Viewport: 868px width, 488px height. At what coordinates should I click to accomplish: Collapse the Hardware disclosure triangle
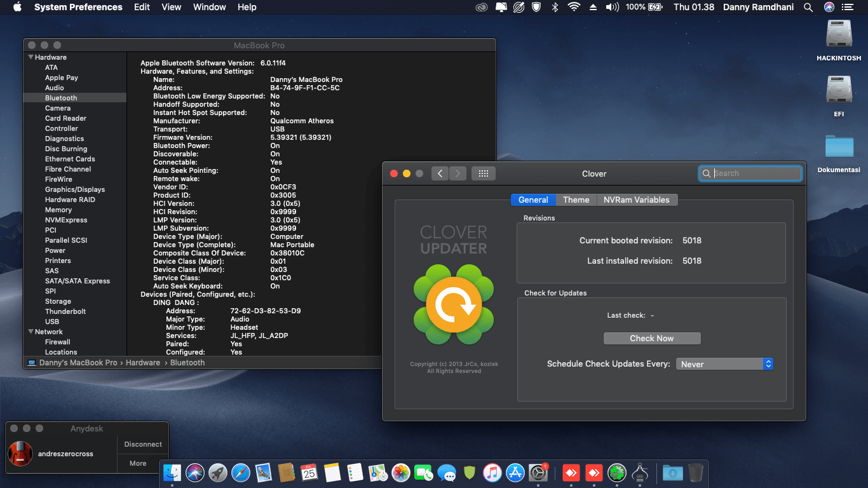[x=31, y=57]
